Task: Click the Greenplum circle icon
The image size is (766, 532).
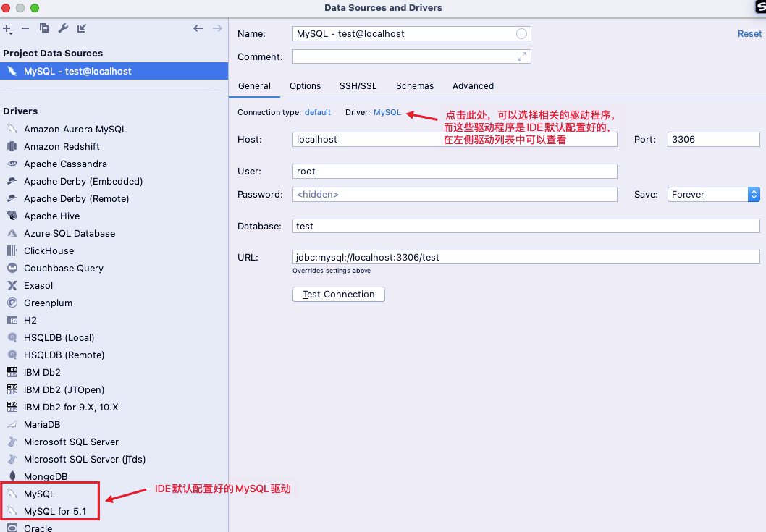Action: [x=12, y=303]
